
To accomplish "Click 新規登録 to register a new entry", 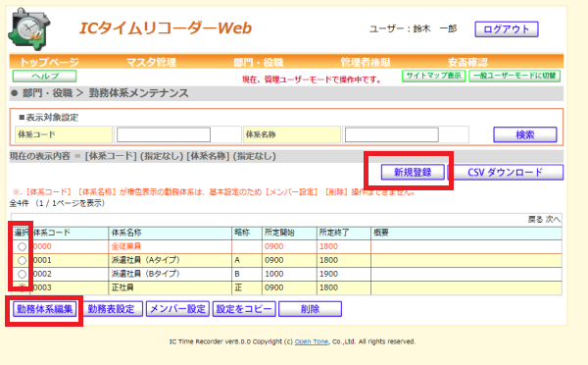I will coord(413,173).
